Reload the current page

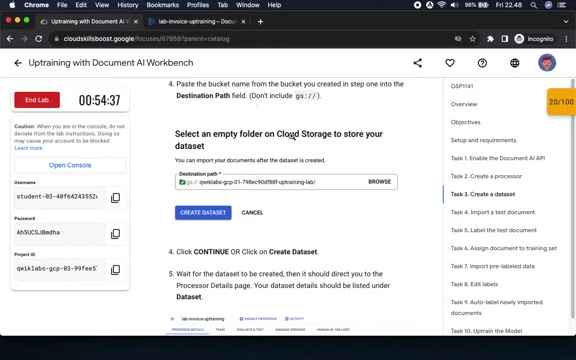pos(39,39)
